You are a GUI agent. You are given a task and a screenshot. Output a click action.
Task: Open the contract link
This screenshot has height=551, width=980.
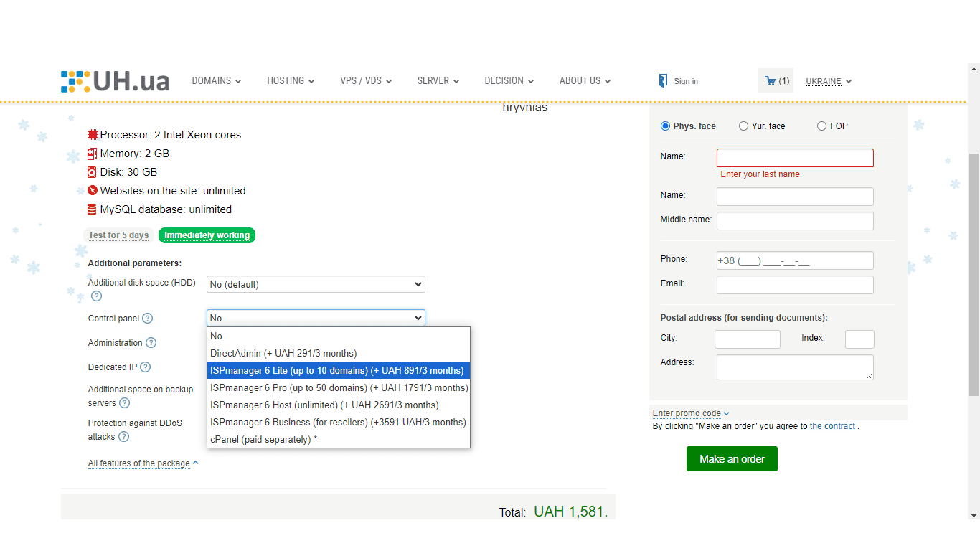pos(832,426)
